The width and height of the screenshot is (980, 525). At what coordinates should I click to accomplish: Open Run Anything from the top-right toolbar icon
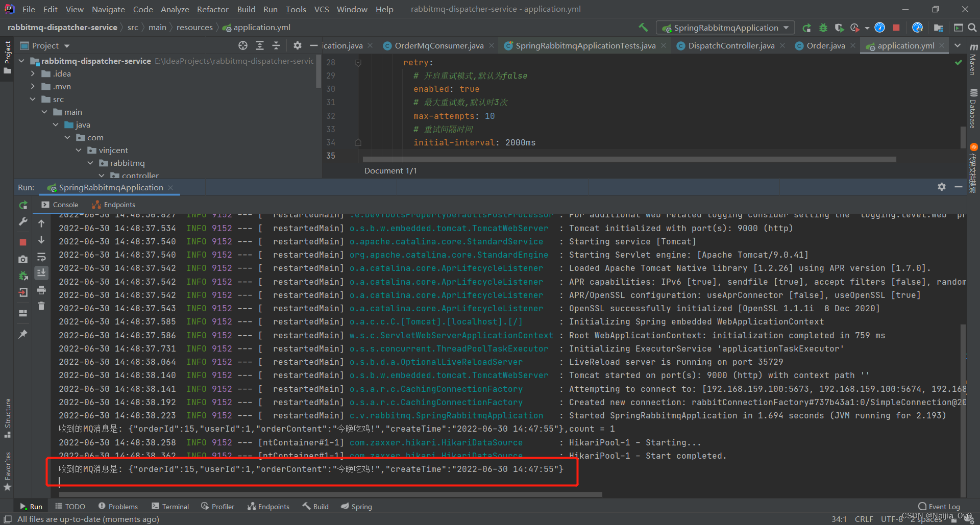959,28
